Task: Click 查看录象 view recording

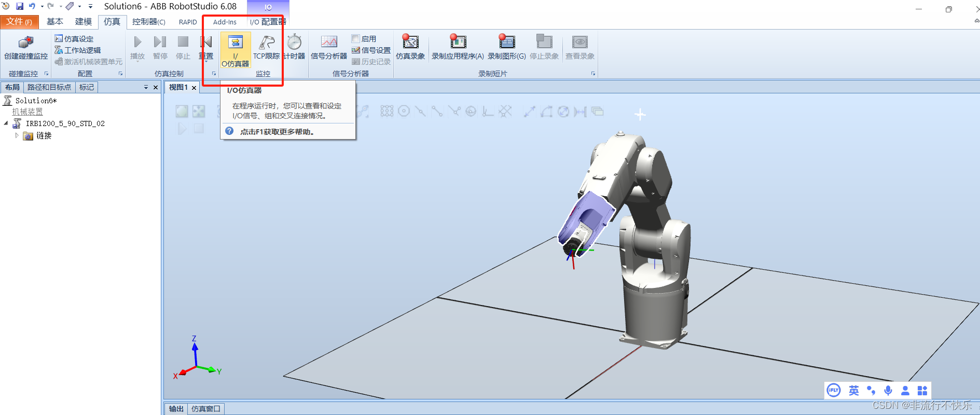Action: click(580, 47)
